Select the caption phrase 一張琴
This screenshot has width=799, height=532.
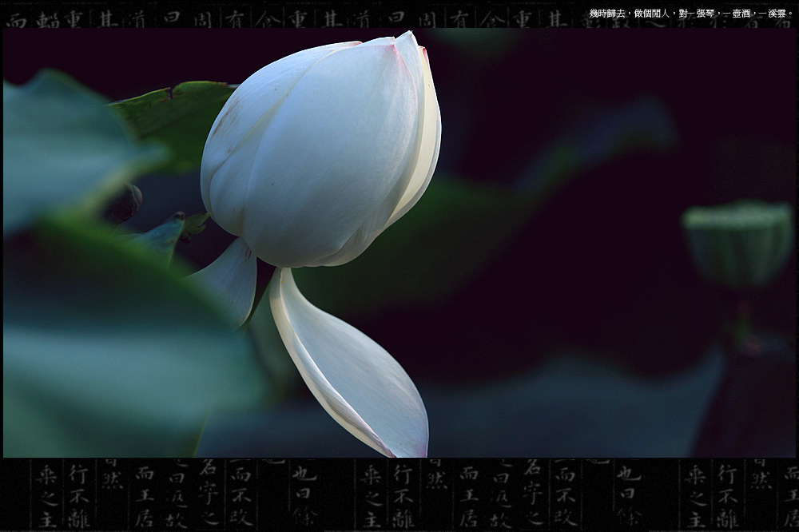point(700,14)
